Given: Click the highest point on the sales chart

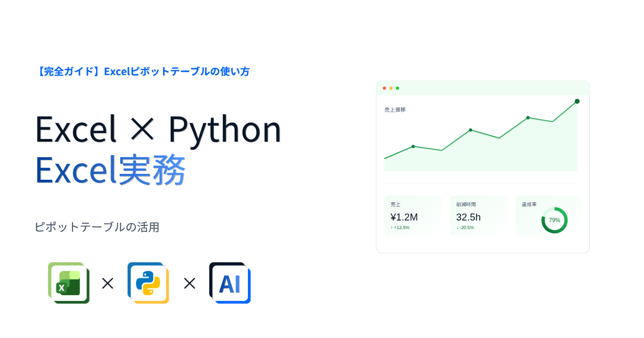Looking at the screenshot, I should [577, 101].
